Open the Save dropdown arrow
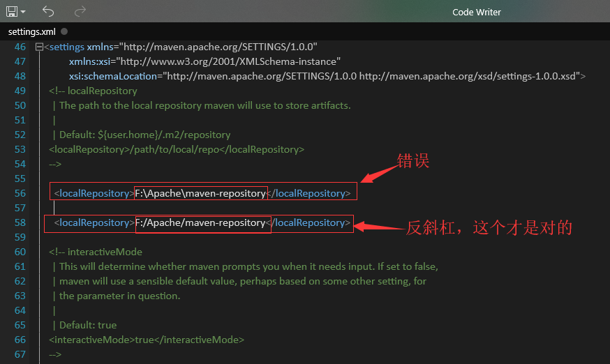The height and width of the screenshot is (364, 610). point(23,12)
